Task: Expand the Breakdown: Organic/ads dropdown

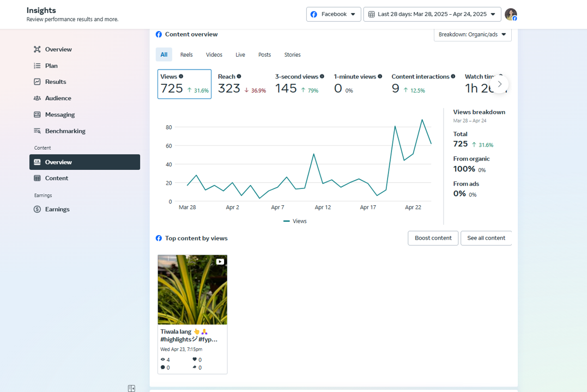Action: click(x=473, y=34)
